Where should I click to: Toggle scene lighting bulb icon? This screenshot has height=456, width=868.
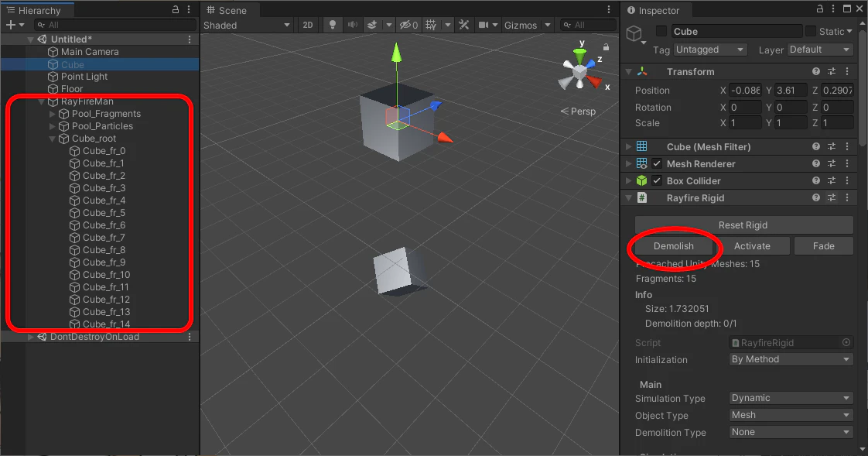(x=332, y=25)
